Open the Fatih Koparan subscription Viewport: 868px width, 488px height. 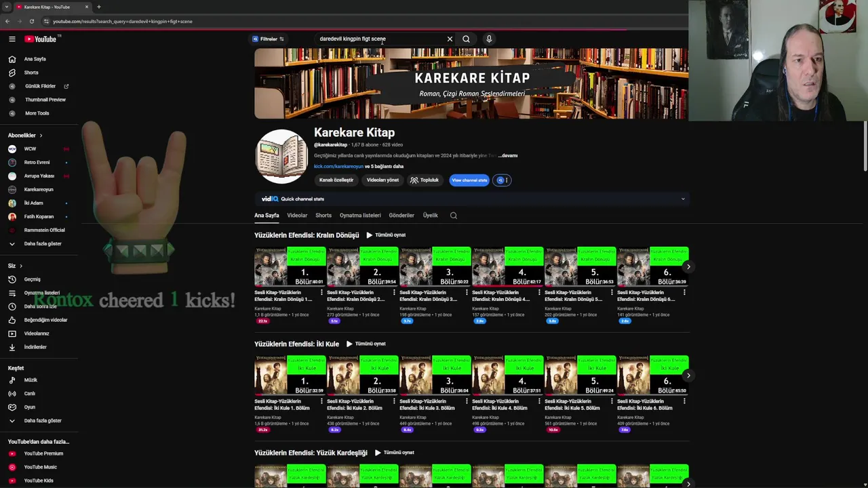(x=39, y=217)
